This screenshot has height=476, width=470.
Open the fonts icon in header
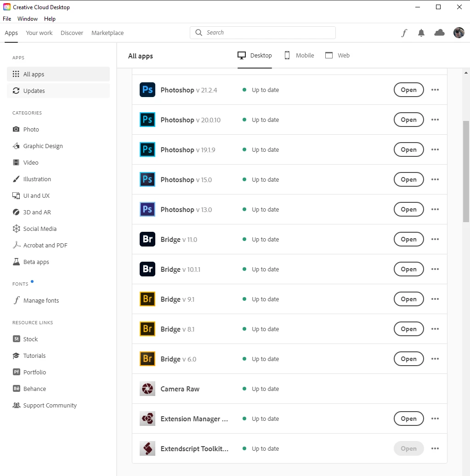[x=404, y=33]
